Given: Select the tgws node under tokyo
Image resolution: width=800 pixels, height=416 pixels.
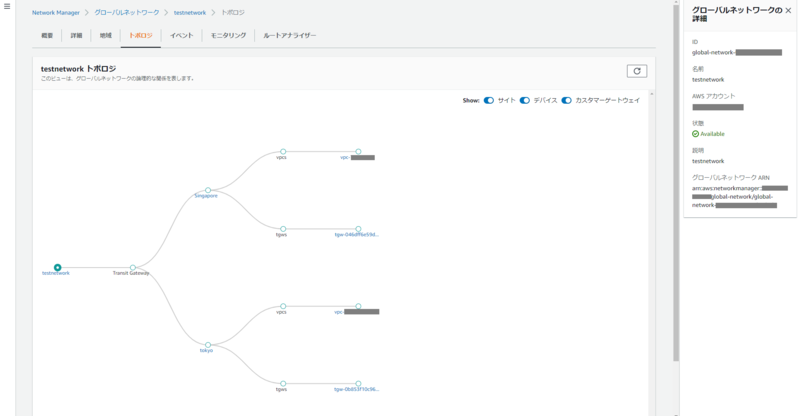Looking at the screenshot, I should point(283,383).
